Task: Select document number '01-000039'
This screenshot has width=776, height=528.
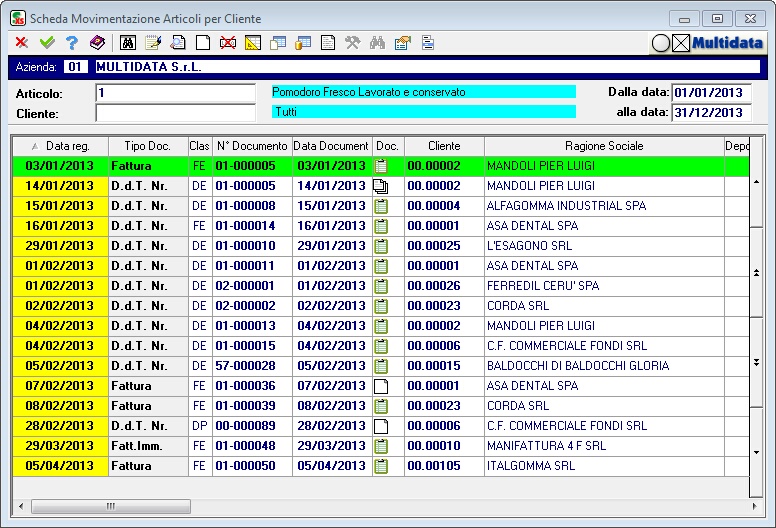Action: click(252, 406)
